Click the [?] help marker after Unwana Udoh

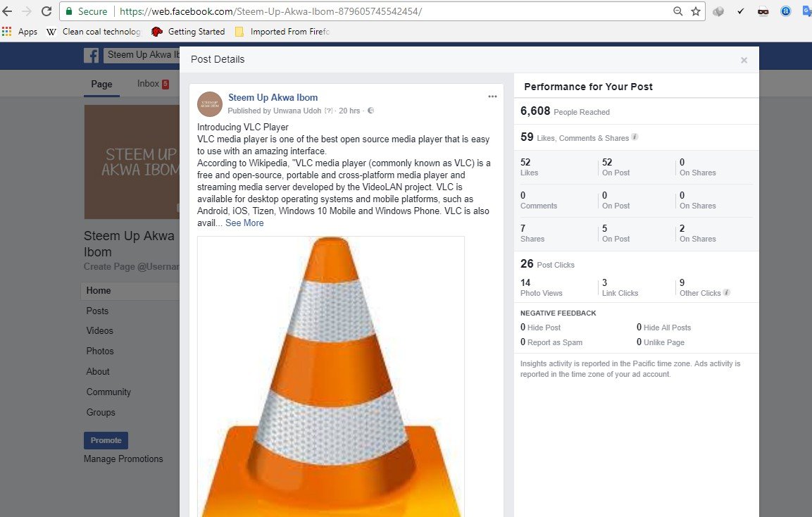[x=328, y=111]
